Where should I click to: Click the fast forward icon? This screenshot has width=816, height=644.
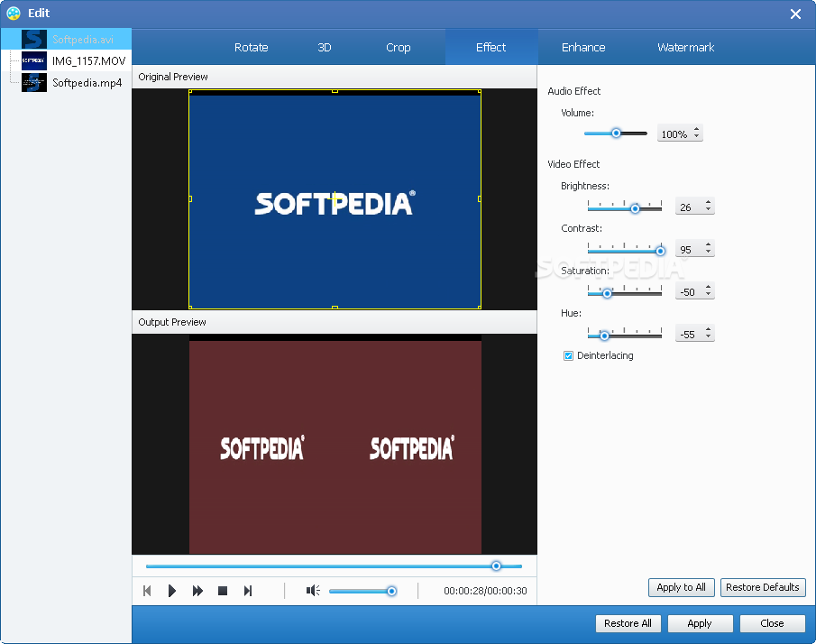click(197, 591)
